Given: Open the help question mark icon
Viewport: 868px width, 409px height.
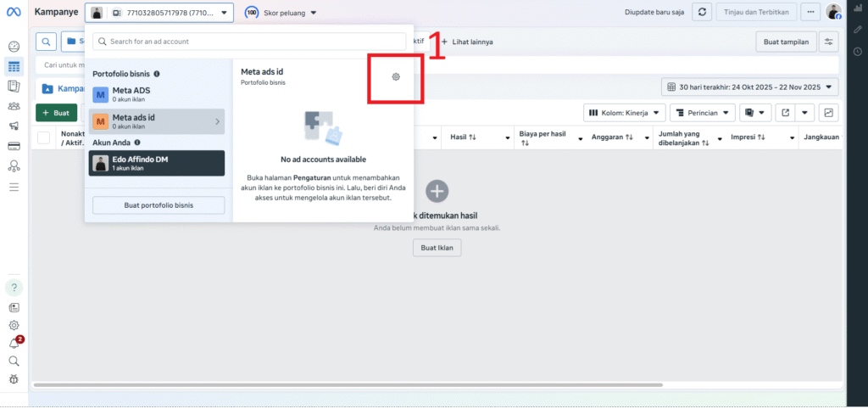Looking at the screenshot, I should 14,288.
